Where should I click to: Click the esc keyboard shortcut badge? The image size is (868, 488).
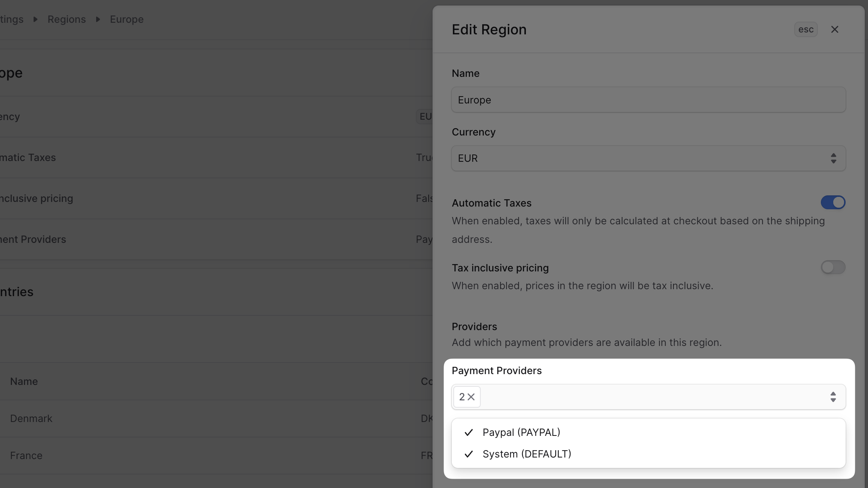[x=806, y=29]
